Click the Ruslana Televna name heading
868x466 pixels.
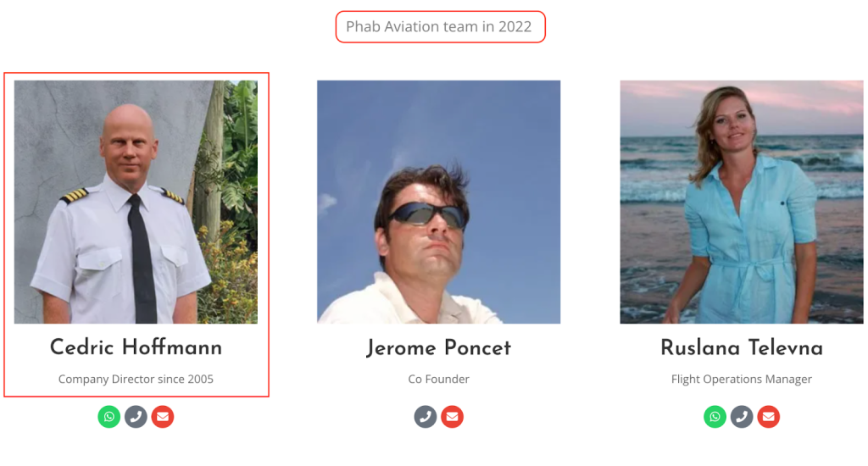pos(742,348)
